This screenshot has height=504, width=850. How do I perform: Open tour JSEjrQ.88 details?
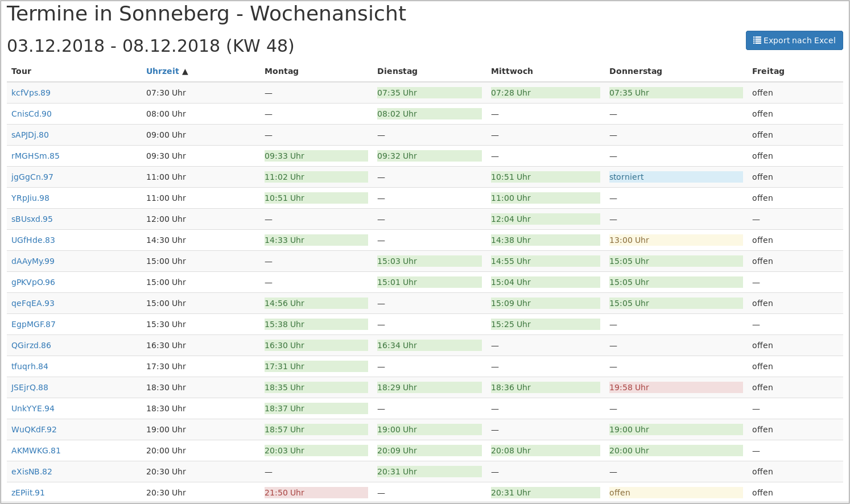tap(30, 387)
